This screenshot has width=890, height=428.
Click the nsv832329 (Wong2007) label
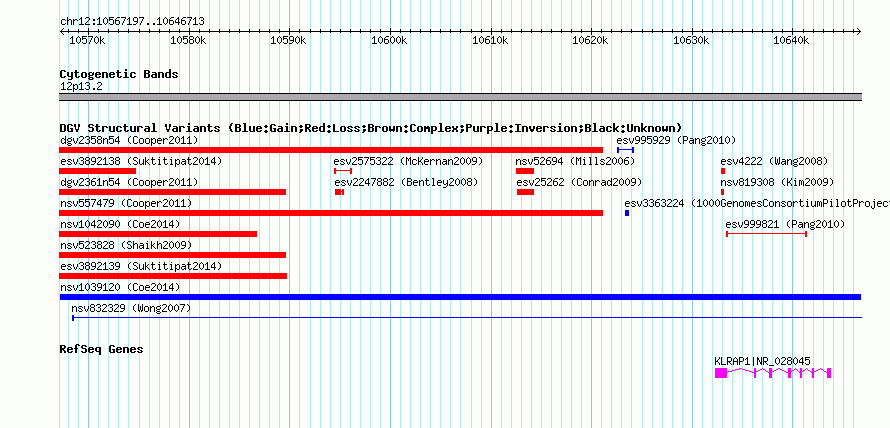pyautogui.click(x=131, y=308)
